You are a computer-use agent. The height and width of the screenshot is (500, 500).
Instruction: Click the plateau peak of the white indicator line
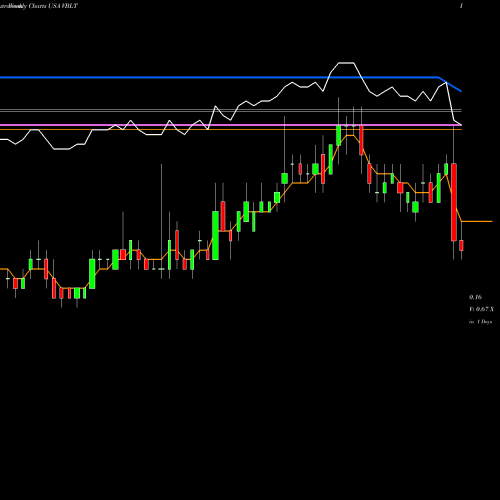346,63
